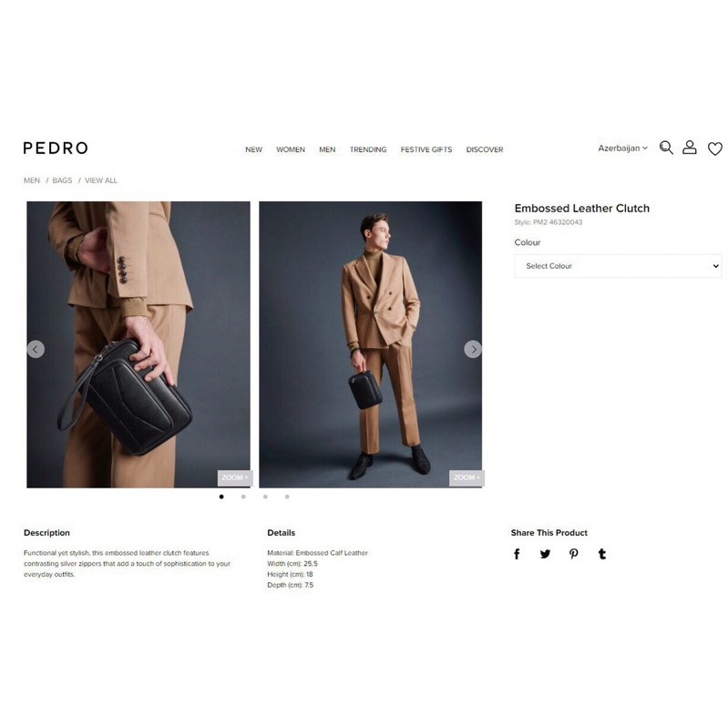Viewport: 728px width, 728px height.
Task: Go to next product image arrow
Action: coord(473,349)
